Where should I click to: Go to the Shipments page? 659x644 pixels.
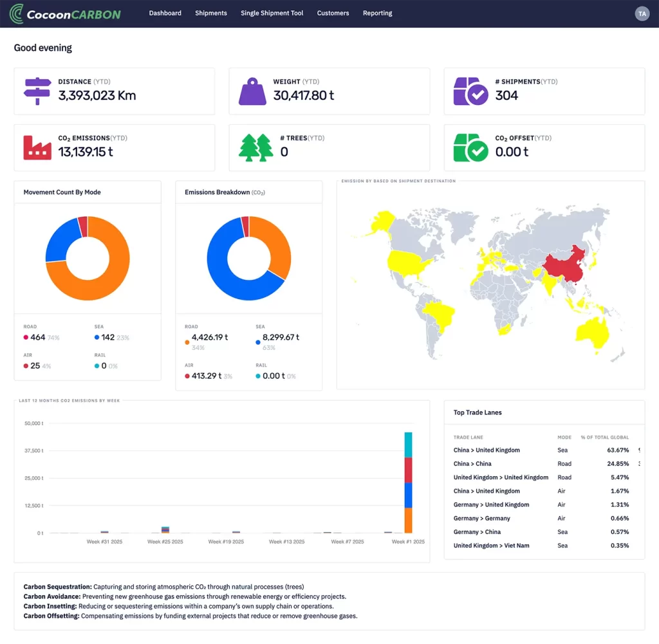point(211,13)
